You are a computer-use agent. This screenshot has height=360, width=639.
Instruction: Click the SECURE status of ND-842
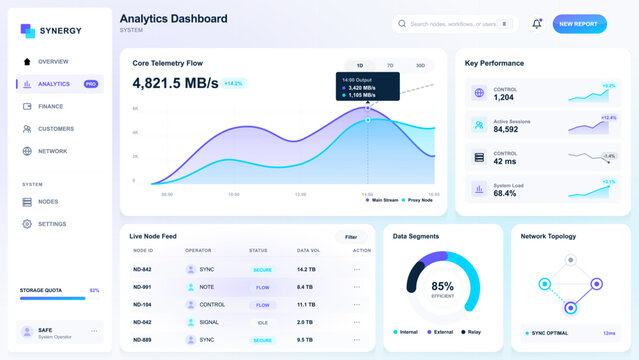(262, 270)
